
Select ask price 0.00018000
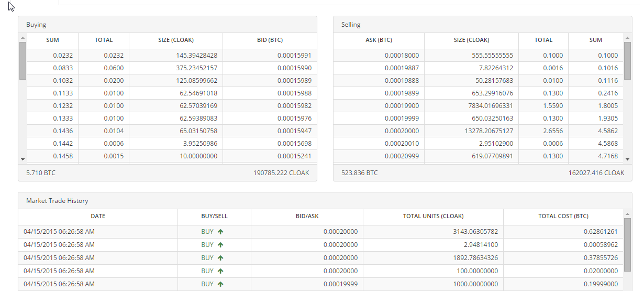402,55
